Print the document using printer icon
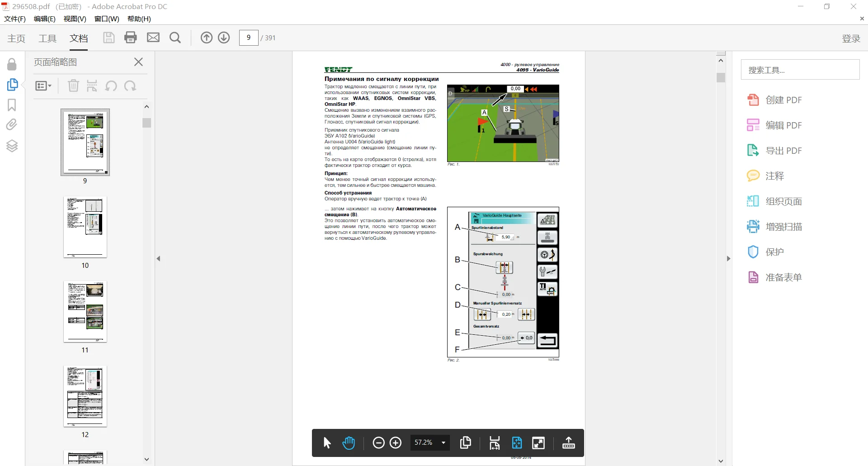 131,38
